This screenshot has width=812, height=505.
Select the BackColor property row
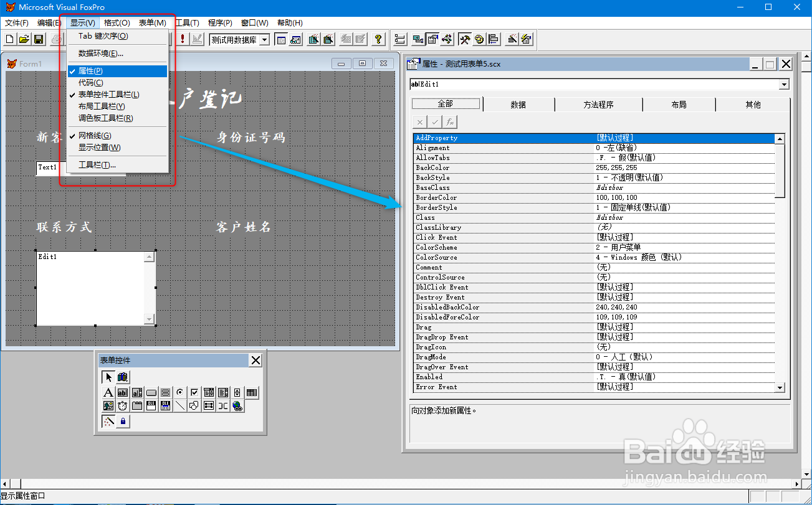(594, 168)
